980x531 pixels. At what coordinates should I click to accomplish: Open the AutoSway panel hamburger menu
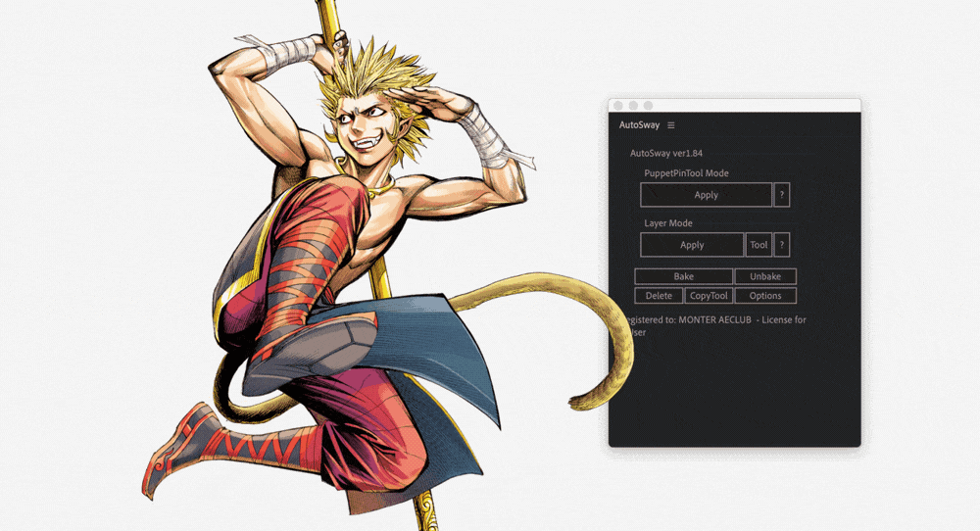click(x=671, y=125)
